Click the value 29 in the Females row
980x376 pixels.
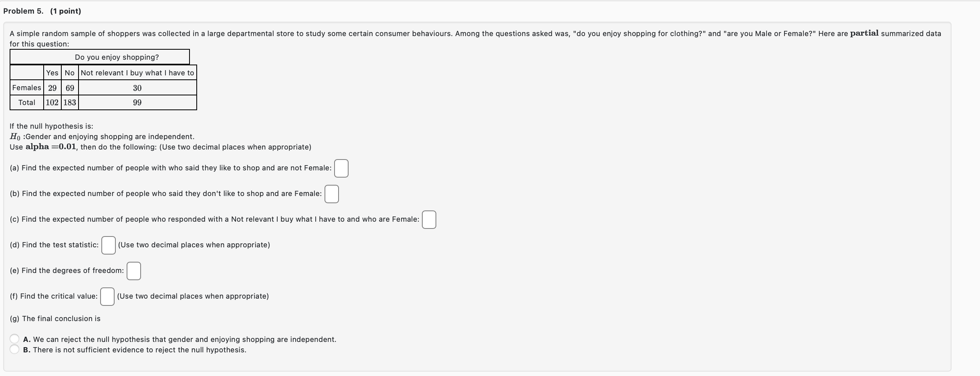coord(52,87)
